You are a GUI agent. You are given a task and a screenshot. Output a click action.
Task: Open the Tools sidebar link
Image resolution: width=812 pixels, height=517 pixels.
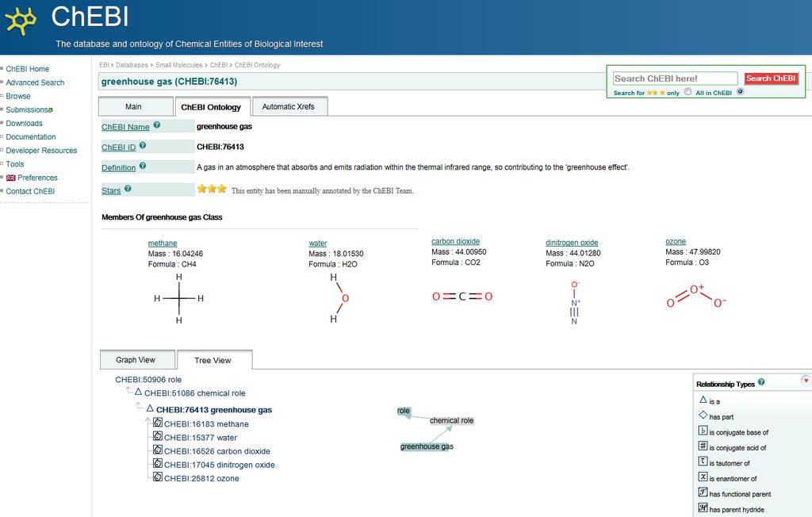click(x=15, y=163)
